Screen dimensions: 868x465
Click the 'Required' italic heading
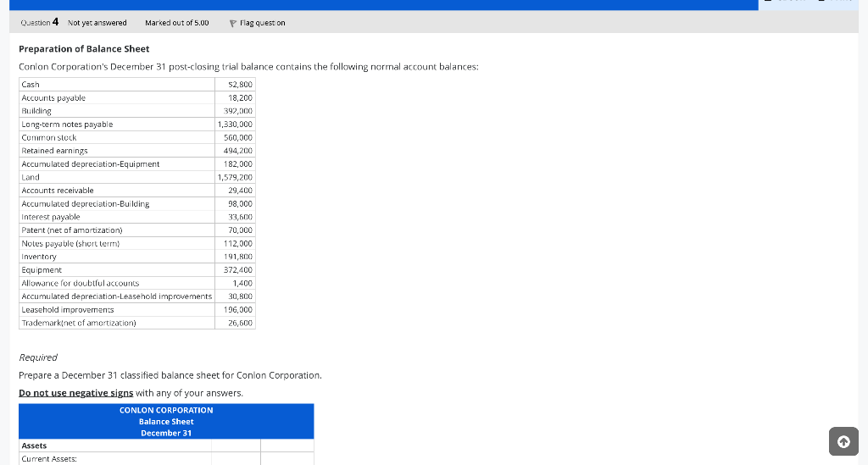tap(38, 357)
